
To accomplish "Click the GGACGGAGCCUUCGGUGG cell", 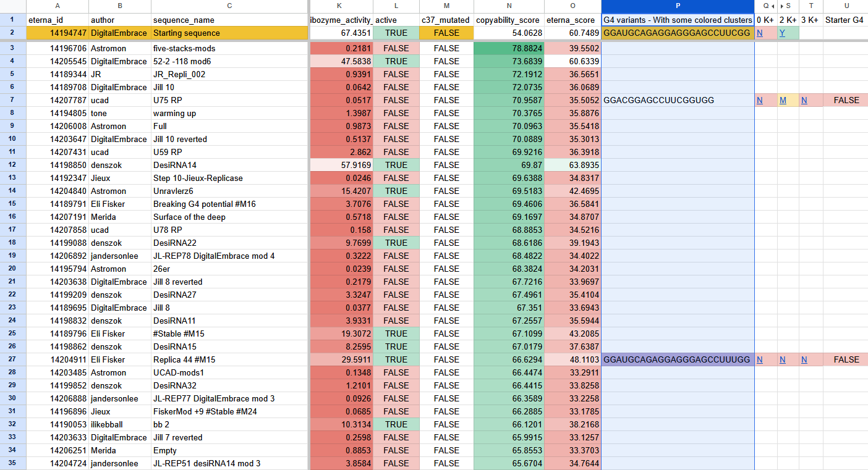I will (678, 100).
